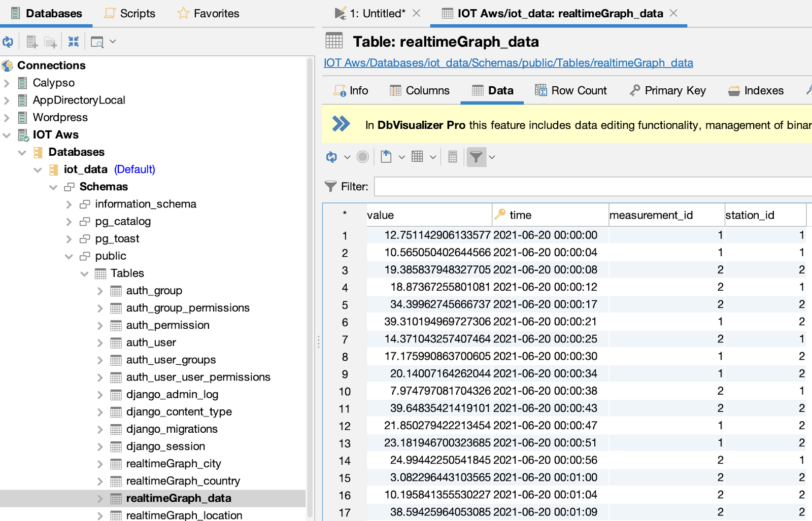Select row number 10 in the data grid

345,392
